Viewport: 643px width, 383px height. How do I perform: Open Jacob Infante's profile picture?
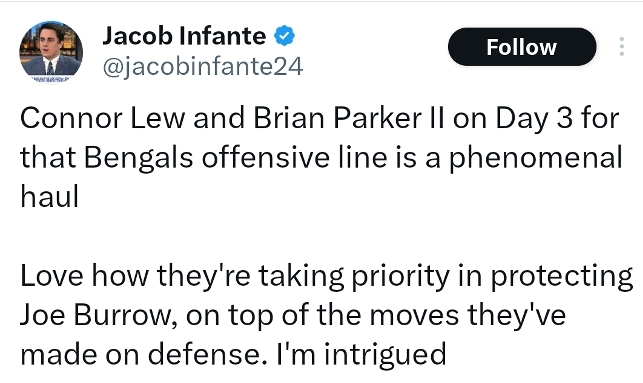(x=51, y=52)
